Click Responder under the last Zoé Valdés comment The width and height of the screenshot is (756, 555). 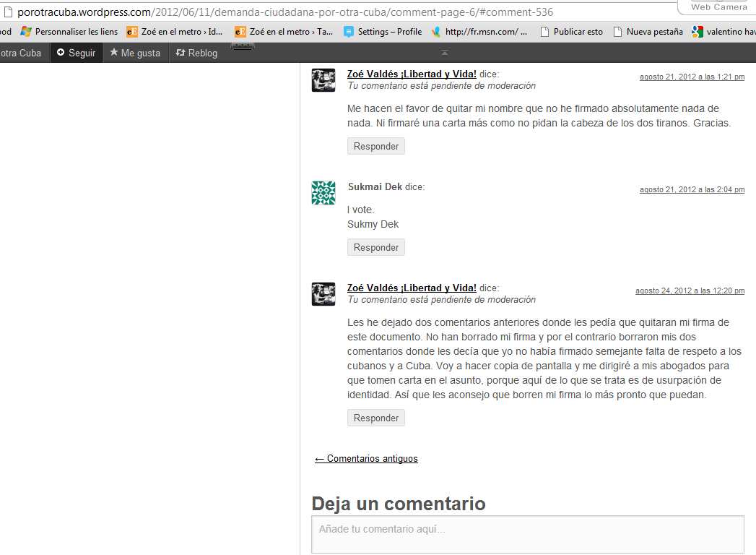pos(376,418)
